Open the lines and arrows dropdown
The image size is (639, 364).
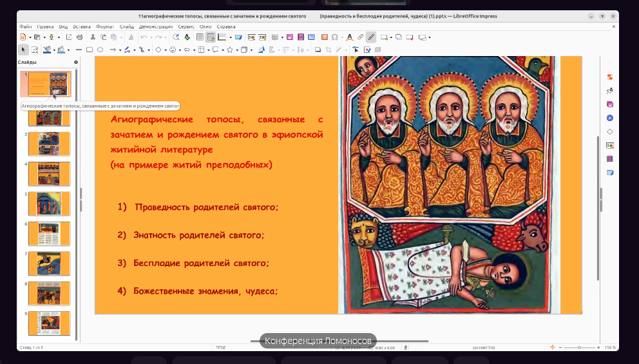click(120, 50)
